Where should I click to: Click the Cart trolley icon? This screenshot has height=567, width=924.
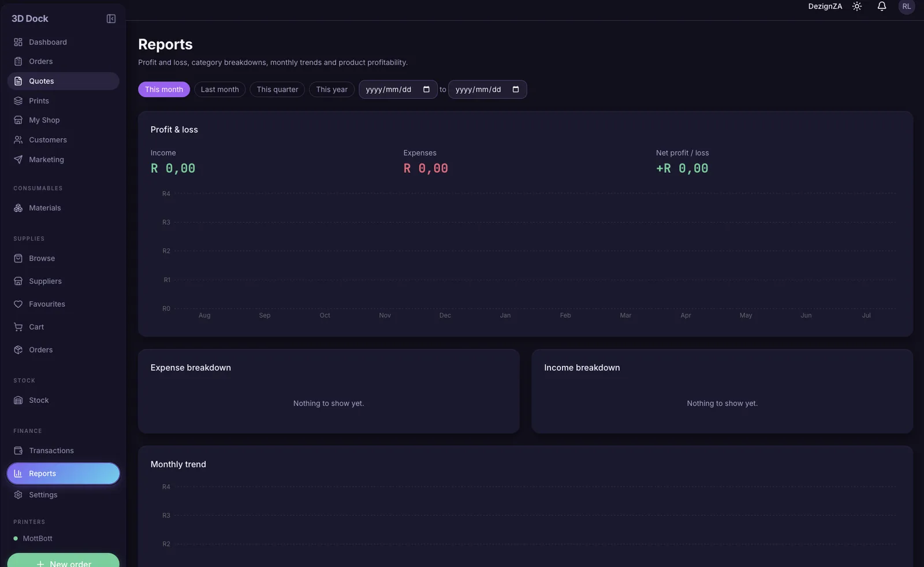18,327
